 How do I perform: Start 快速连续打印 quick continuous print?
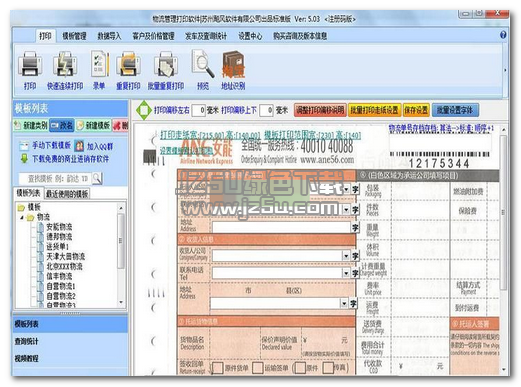[x=65, y=64]
